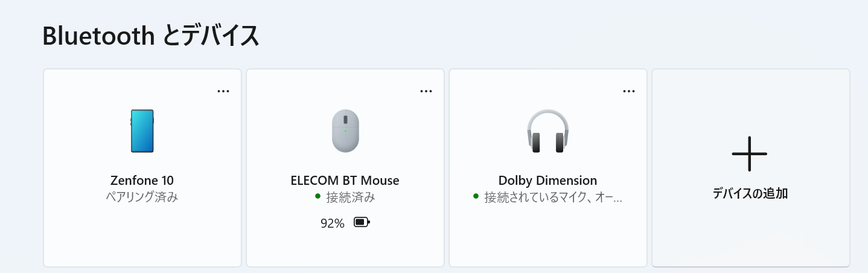Screen dimensions: 868x273
Task: Click the デバイスの追加 label
Action: click(750, 194)
